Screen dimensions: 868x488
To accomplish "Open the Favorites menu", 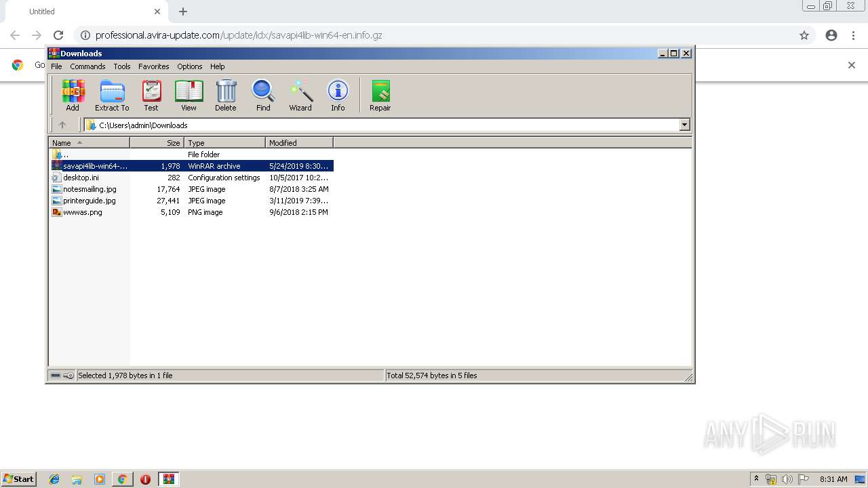I will tap(154, 66).
